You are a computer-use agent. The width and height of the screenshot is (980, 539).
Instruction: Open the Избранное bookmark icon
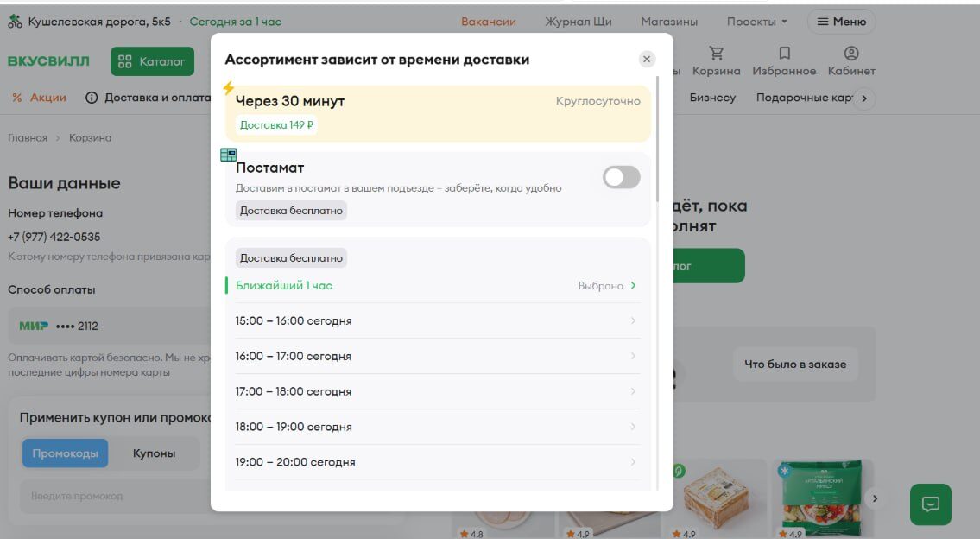(x=784, y=54)
